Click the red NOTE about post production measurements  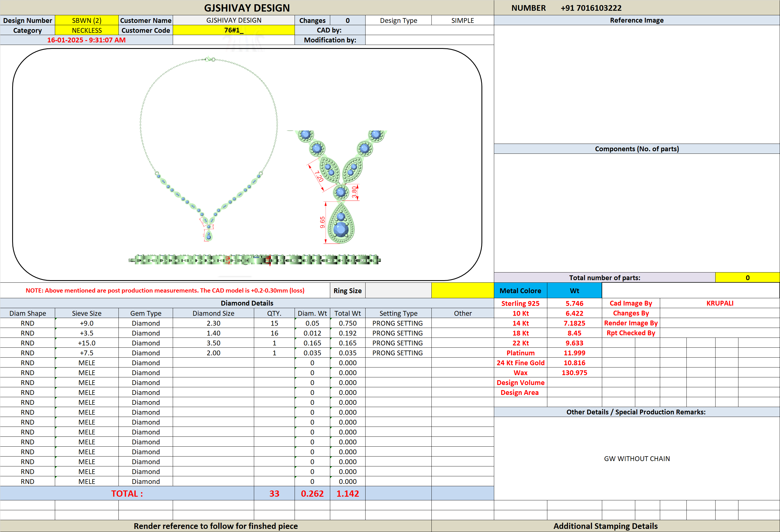[x=165, y=290]
